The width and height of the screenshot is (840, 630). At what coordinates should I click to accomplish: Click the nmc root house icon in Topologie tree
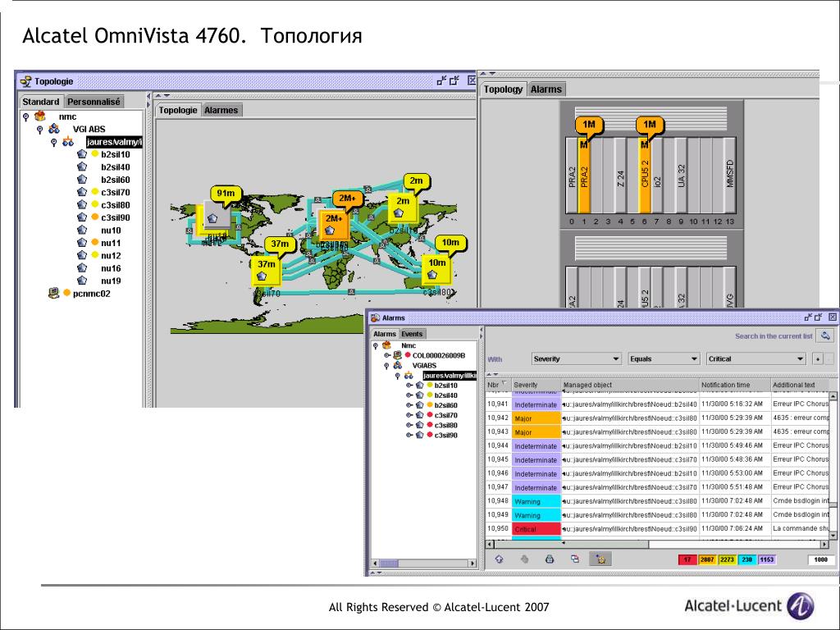[39, 116]
